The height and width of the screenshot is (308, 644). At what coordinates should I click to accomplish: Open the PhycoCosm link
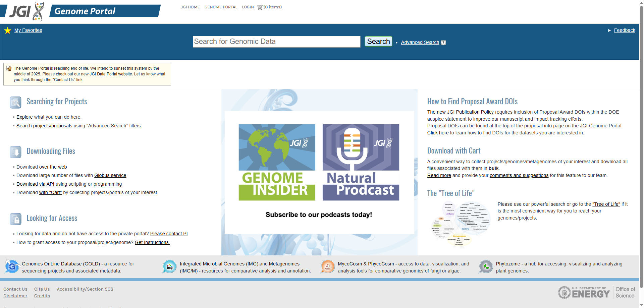pos(382,264)
